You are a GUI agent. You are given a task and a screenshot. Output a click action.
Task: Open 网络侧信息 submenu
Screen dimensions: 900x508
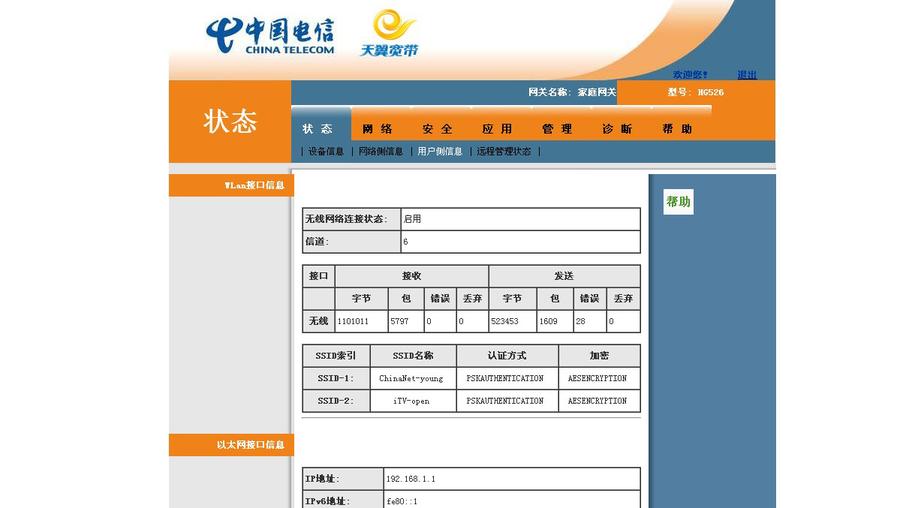tap(381, 152)
